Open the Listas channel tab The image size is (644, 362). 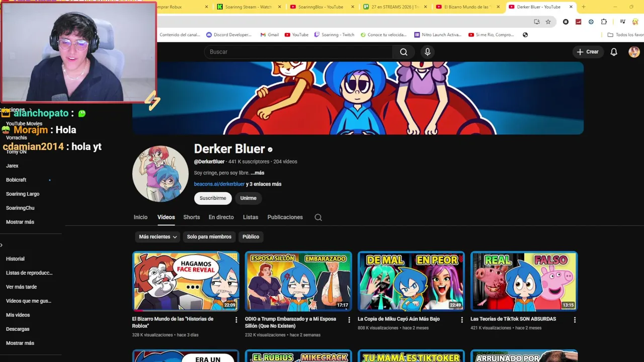[251, 217]
